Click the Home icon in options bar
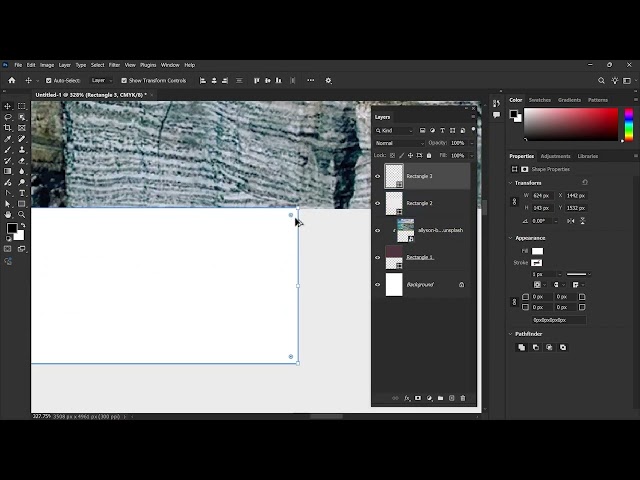Screen dimensions: 640x480 (12, 80)
